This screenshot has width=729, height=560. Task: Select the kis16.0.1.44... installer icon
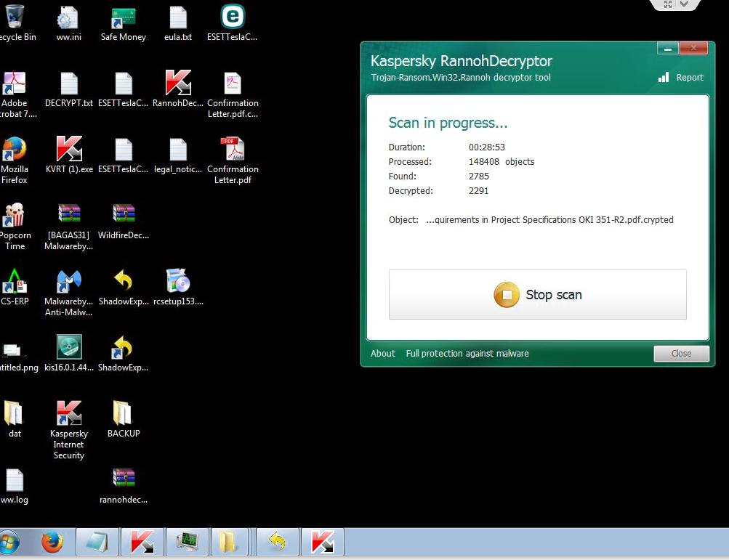pyautogui.click(x=69, y=354)
